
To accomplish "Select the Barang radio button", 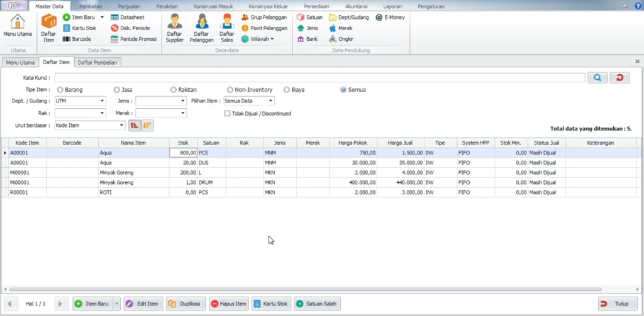I will [x=60, y=90].
